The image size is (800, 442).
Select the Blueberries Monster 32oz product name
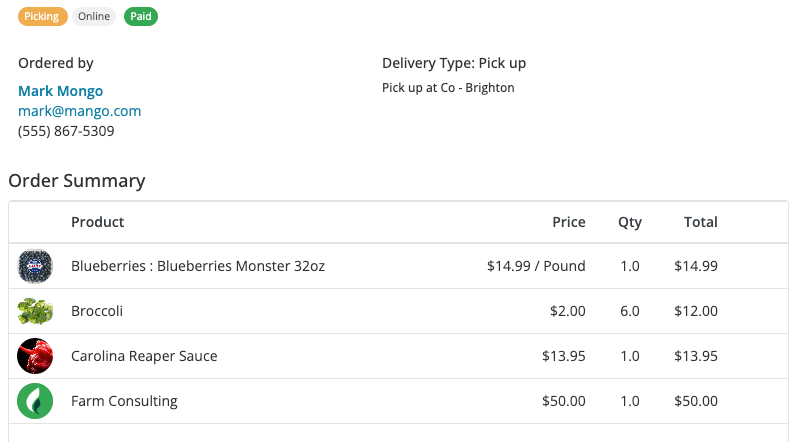pos(198,266)
